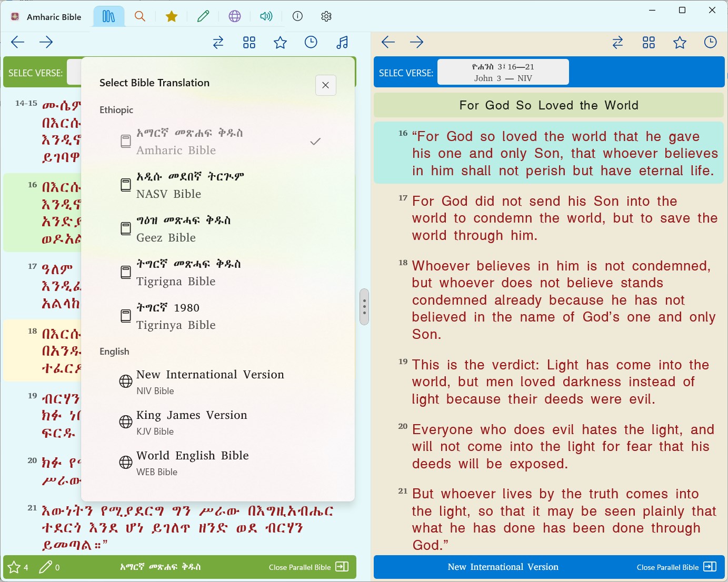
Task: Open the search magnifier tool
Action: point(140,16)
